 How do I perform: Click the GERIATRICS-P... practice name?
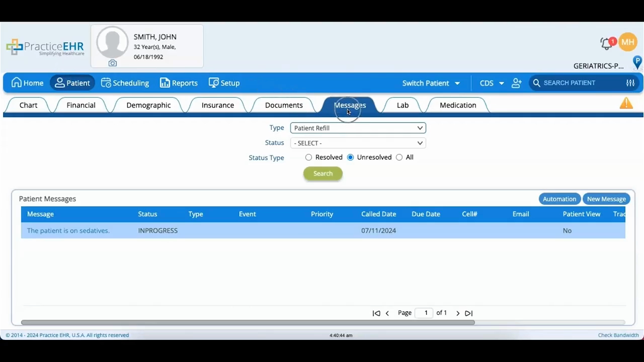pyautogui.click(x=598, y=66)
